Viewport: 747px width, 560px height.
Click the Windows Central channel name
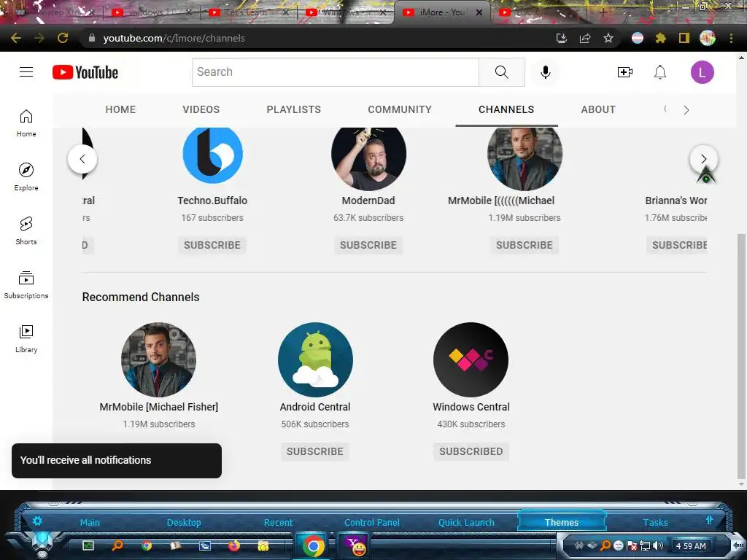tap(471, 407)
